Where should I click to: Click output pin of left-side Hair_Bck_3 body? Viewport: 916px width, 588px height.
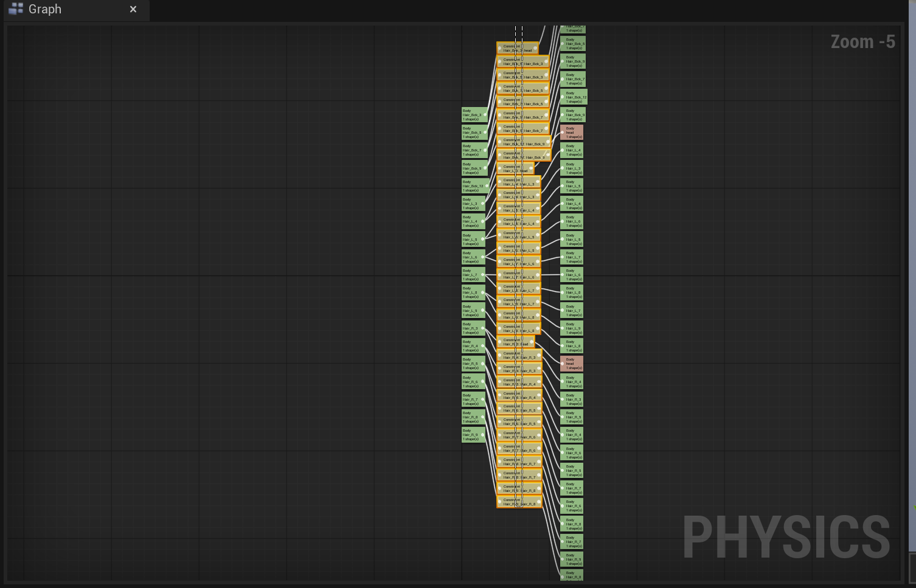[x=485, y=115]
